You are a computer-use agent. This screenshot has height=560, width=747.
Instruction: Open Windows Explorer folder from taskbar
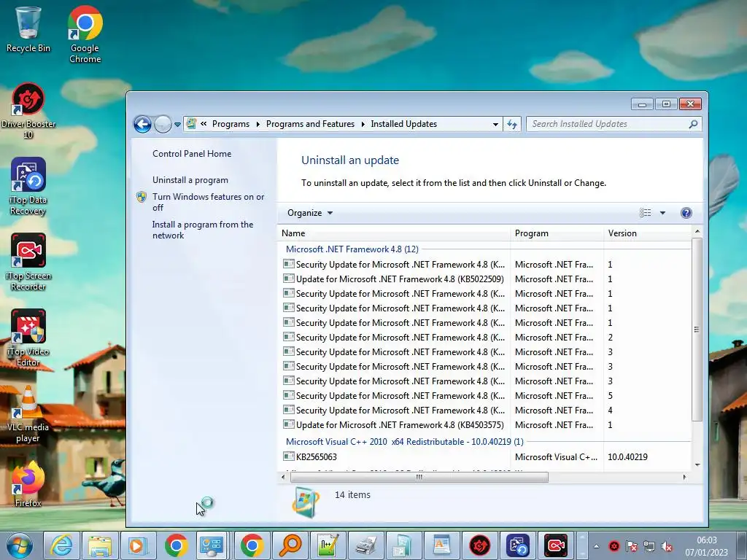[x=99, y=545]
